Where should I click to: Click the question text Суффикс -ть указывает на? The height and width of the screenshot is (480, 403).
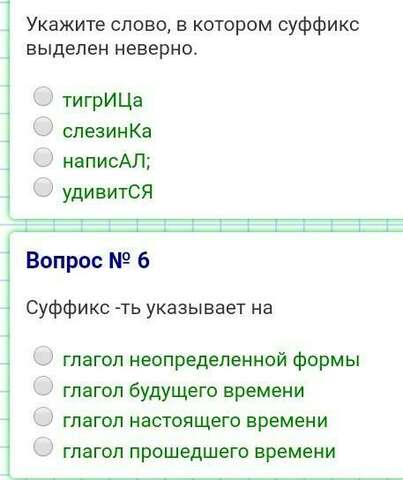(149, 307)
